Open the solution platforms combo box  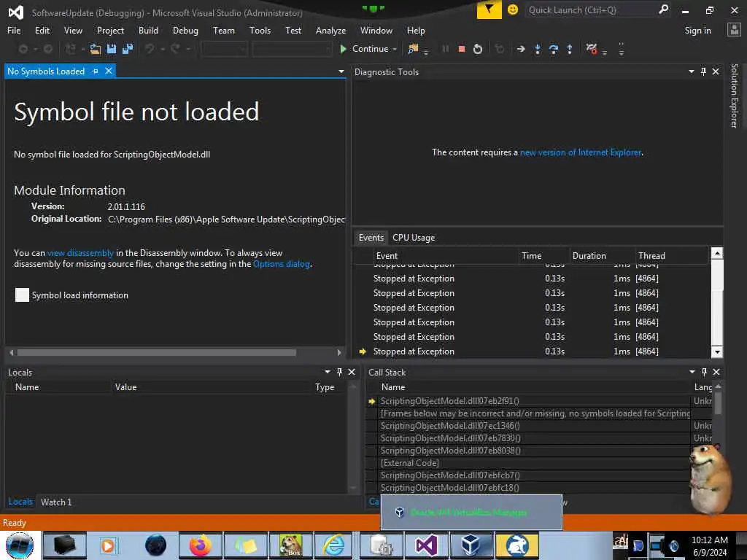click(x=292, y=49)
